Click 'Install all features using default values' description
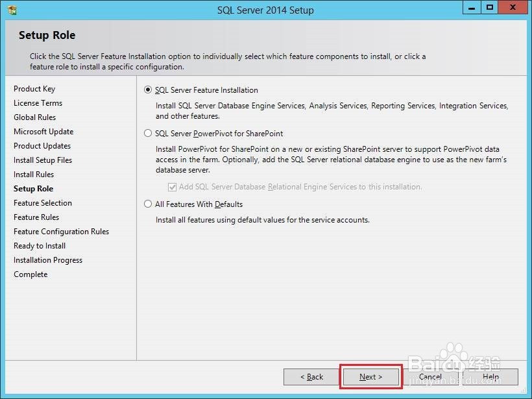 (x=263, y=220)
